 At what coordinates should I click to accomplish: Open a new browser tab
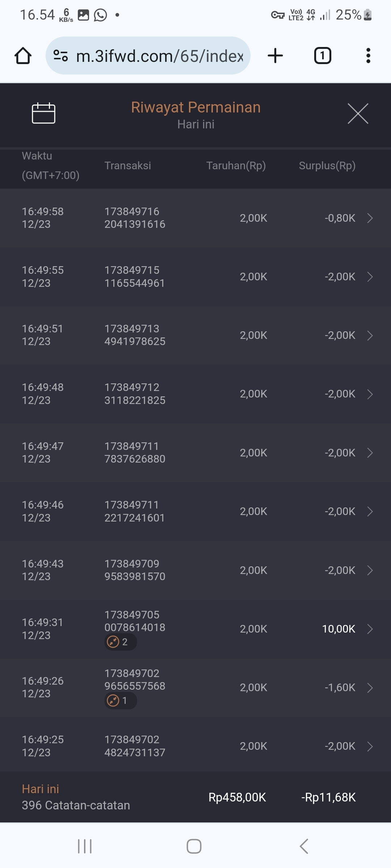point(275,56)
